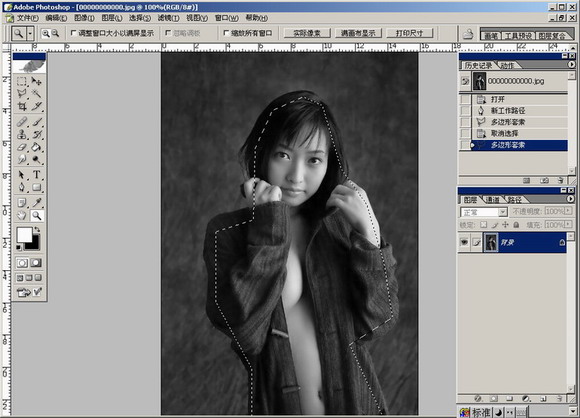Open the blend mode 正常 dropdown
The height and width of the screenshot is (418, 580).
coord(484,212)
